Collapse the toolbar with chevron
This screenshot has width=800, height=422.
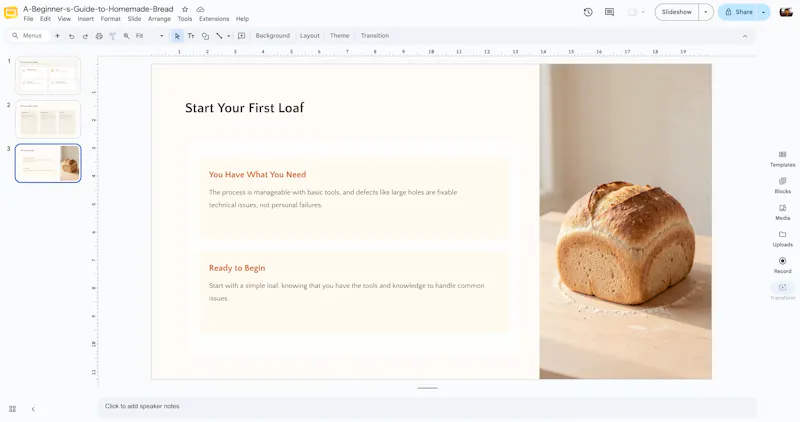[745, 36]
